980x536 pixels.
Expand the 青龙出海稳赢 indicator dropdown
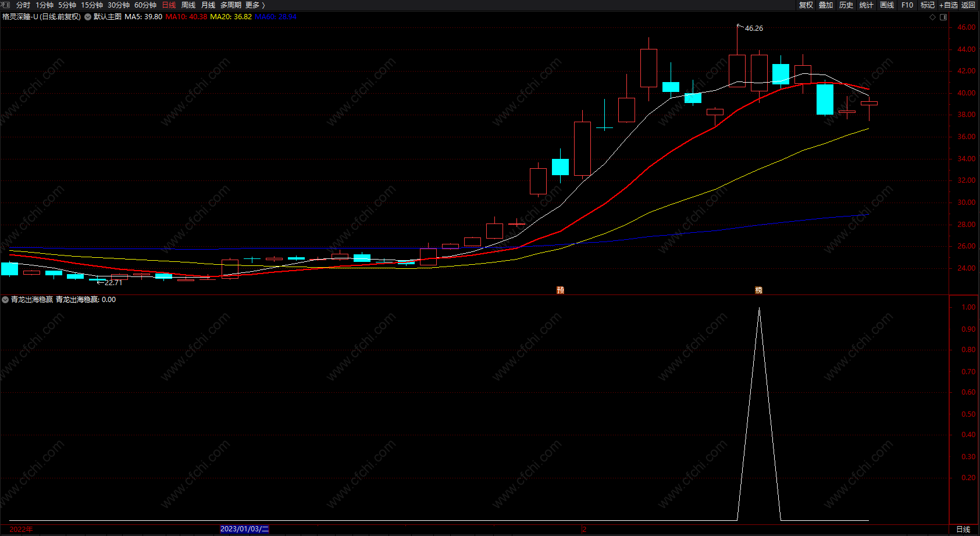click(x=5, y=300)
